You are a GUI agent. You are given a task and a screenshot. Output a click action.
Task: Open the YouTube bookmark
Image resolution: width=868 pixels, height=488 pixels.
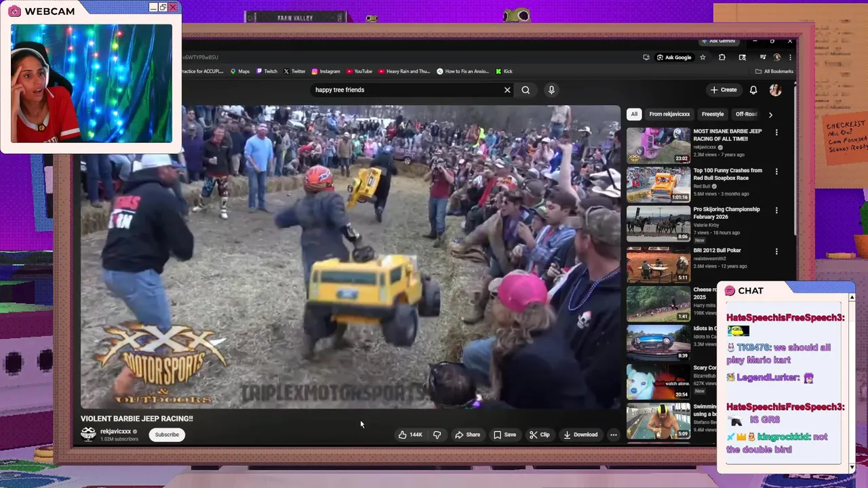tap(359, 71)
